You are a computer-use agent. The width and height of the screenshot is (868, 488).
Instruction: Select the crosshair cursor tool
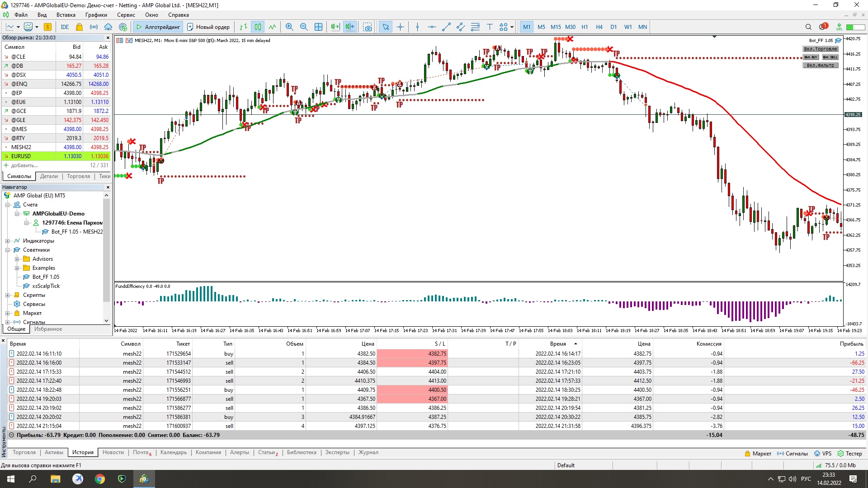pyautogui.click(x=400, y=27)
